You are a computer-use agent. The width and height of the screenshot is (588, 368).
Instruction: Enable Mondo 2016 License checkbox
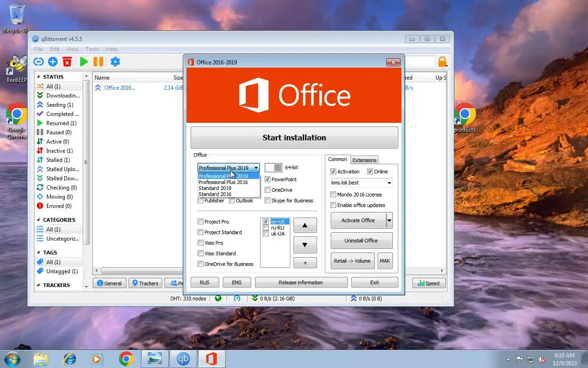click(x=334, y=195)
